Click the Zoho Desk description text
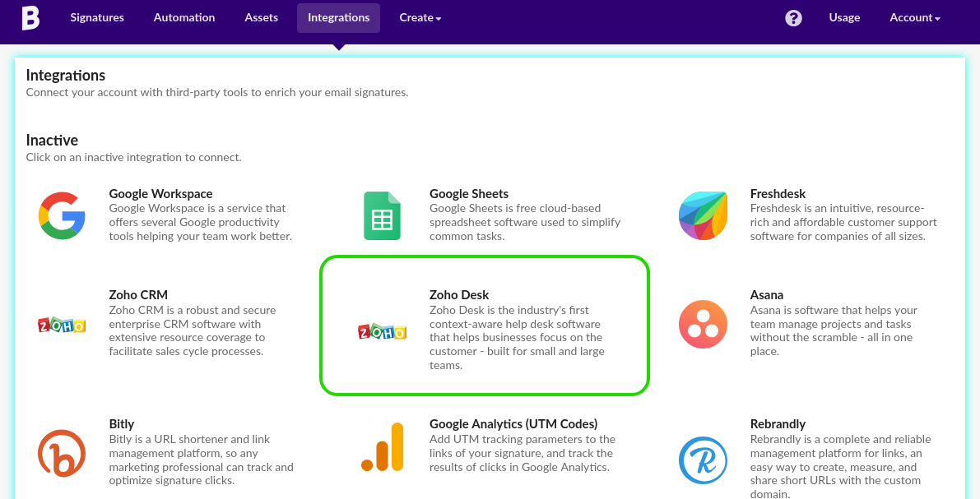Image resolution: width=980 pixels, height=499 pixels. tap(517, 338)
